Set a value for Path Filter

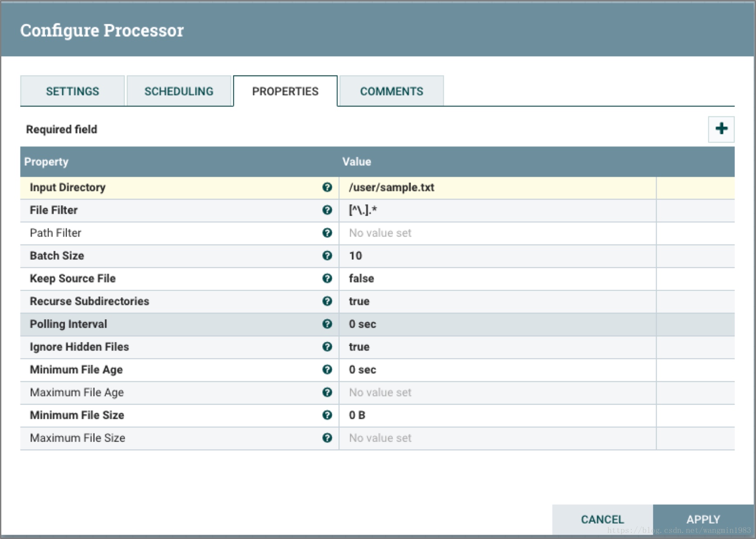pos(498,233)
